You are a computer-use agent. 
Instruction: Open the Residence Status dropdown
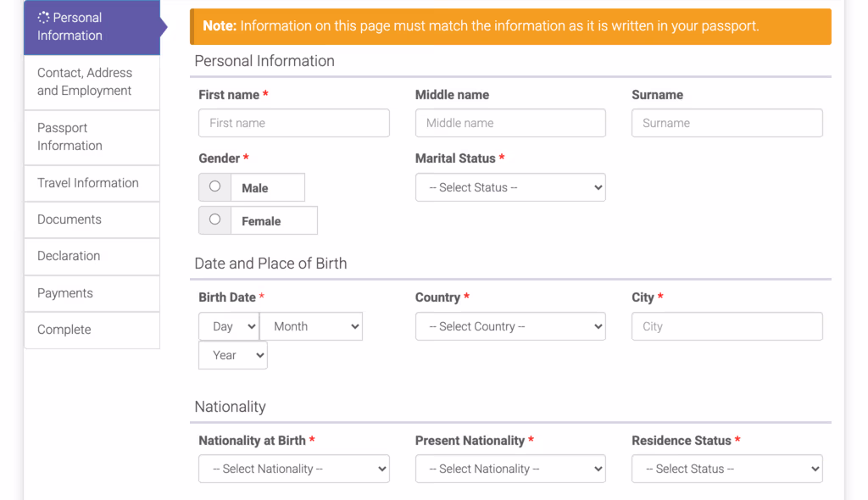[726, 469]
